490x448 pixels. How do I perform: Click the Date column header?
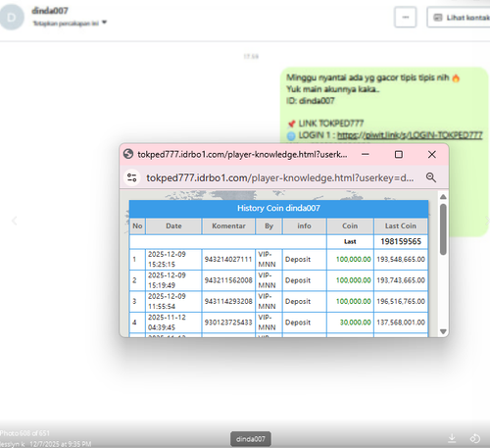(173, 226)
